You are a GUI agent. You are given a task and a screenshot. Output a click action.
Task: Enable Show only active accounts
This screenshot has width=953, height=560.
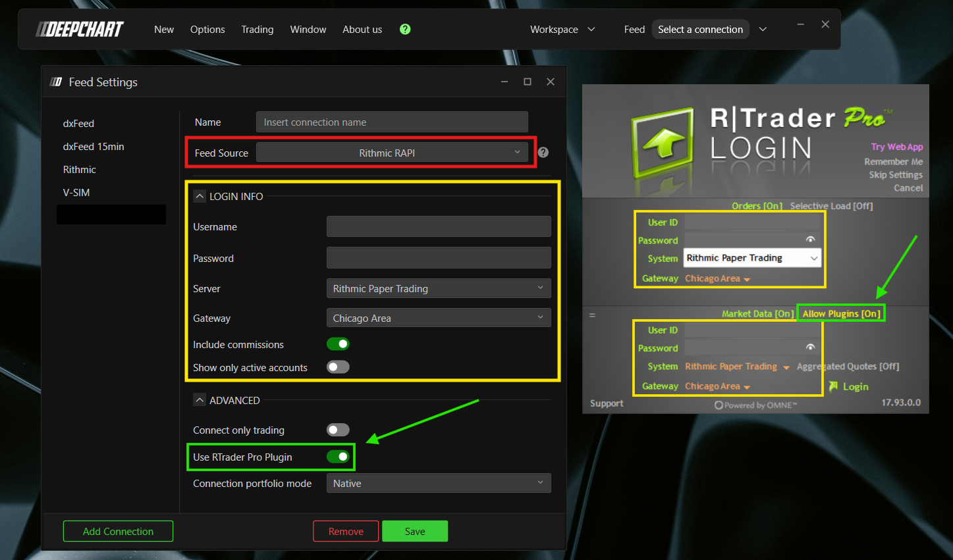click(x=338, y=367)
